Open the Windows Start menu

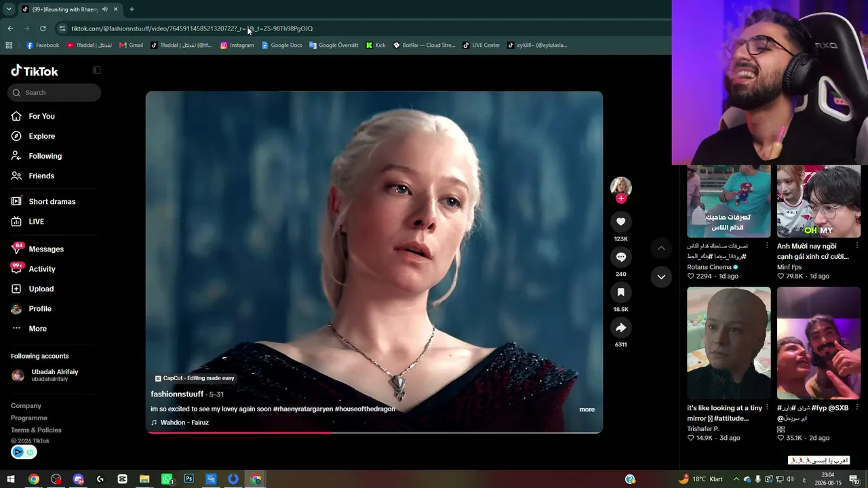coord(11,479)
